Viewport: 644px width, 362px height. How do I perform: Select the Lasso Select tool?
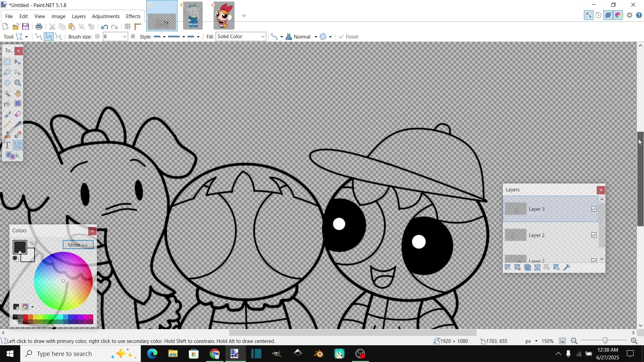pos(7,72)
